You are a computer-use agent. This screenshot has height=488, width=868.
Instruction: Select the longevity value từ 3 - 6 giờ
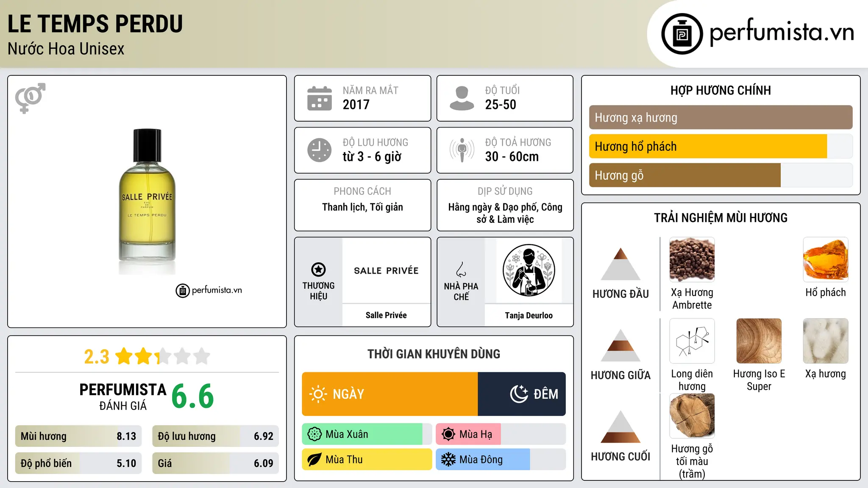click(372, 157)
